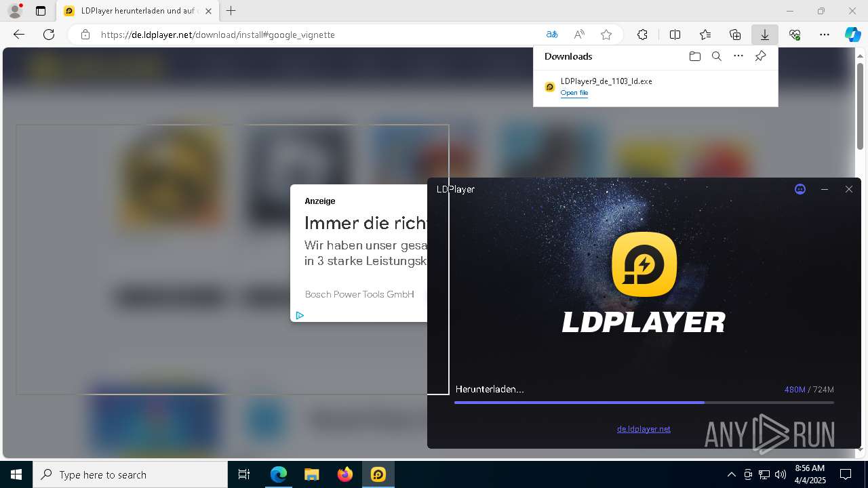Launch Firefox from the taskbar

click(x=345, y=474)
